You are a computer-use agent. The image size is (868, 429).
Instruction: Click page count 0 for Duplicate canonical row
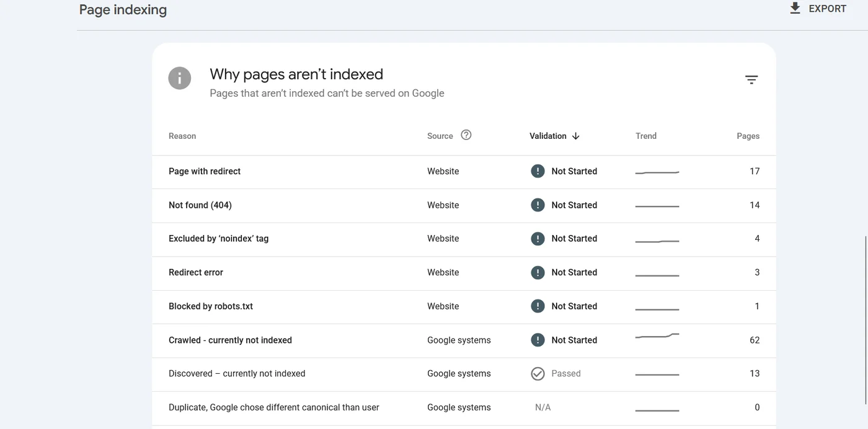pos(757,407)
